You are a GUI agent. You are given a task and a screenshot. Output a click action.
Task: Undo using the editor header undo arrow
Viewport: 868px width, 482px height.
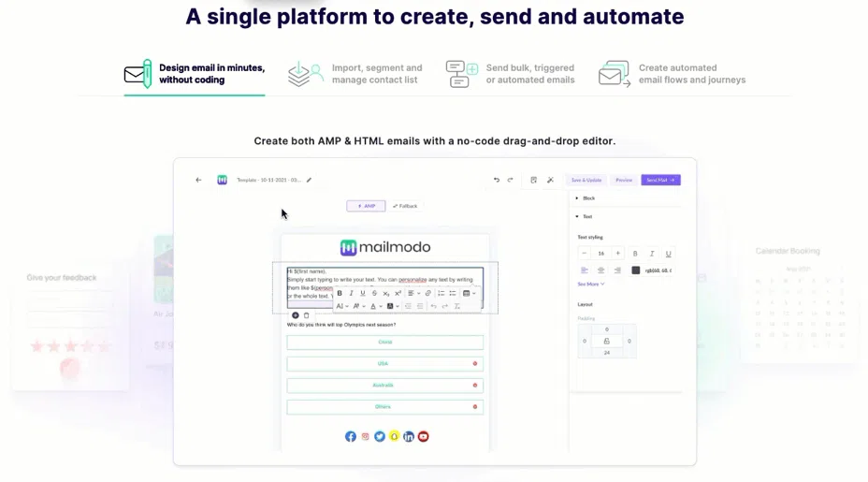(497, 180)
